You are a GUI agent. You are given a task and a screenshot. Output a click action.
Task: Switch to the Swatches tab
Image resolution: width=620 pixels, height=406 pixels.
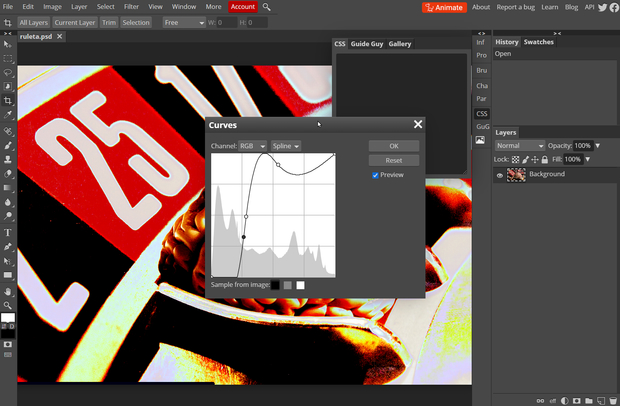[x=538, y=42]
